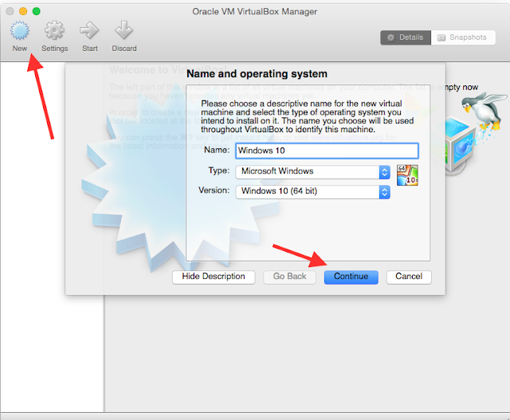
Task: Click the 'Please choose a descriptive name' description text
Action: coord(308,116)
